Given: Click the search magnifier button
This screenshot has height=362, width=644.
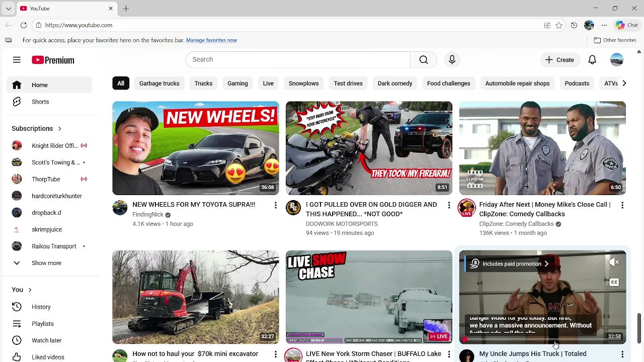Looking at the screenshot, I should 424,60.
